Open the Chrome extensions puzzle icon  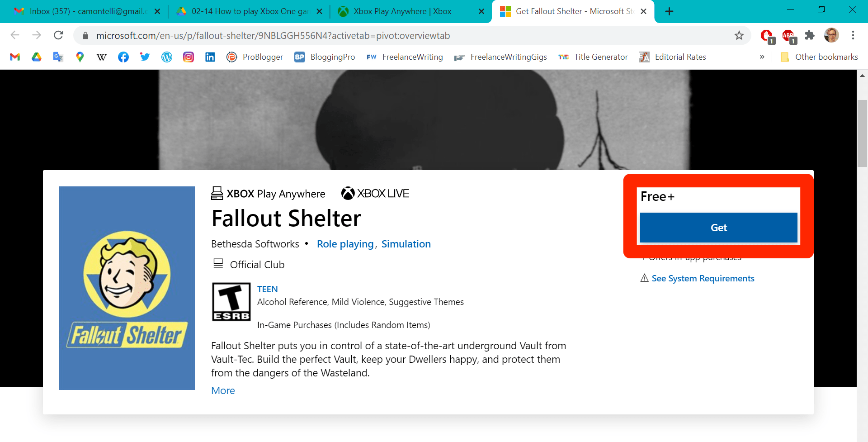point(810,35)
